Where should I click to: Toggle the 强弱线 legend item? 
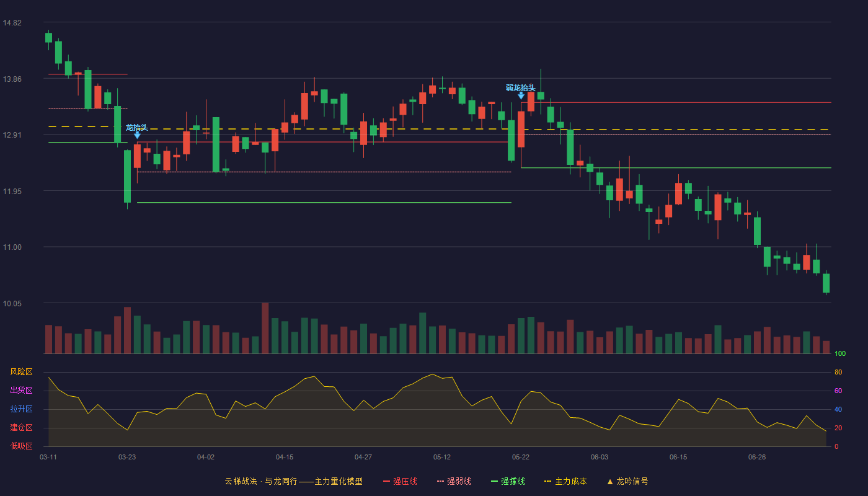coord(454,481)
